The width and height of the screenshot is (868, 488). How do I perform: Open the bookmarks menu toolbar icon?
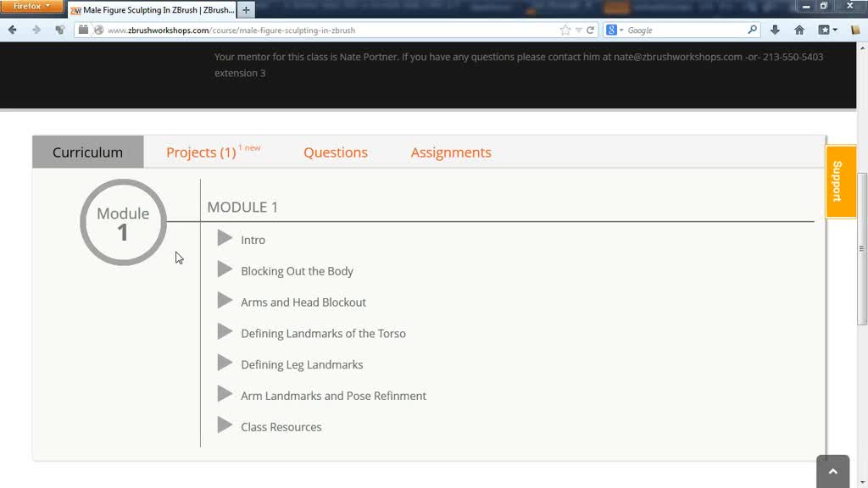pyautogui.click(x=827, y=30)
